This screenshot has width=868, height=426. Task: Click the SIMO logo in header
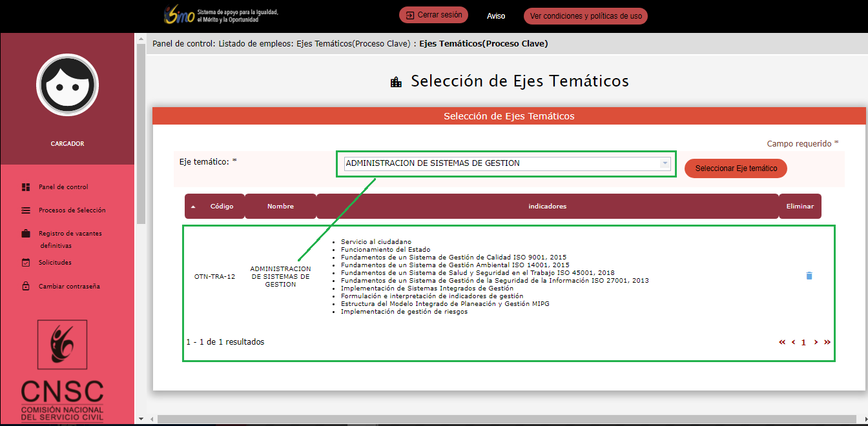(180, 15)
